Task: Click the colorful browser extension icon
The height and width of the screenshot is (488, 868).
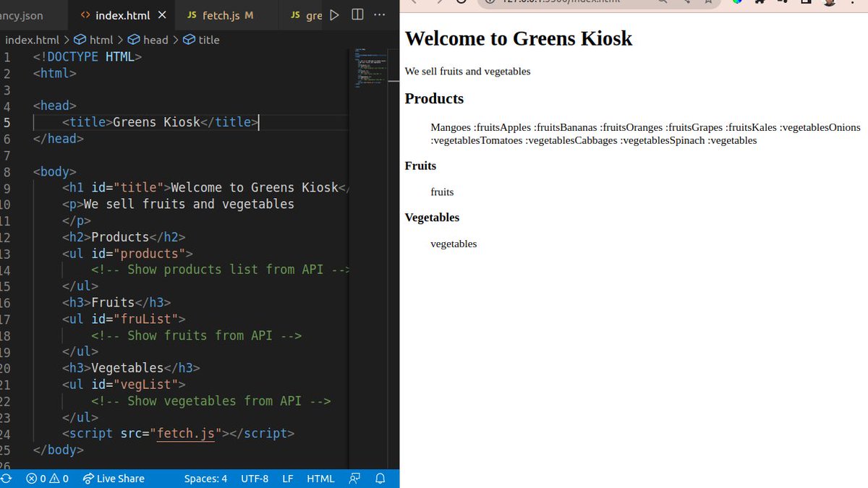Action: [737, 2]
